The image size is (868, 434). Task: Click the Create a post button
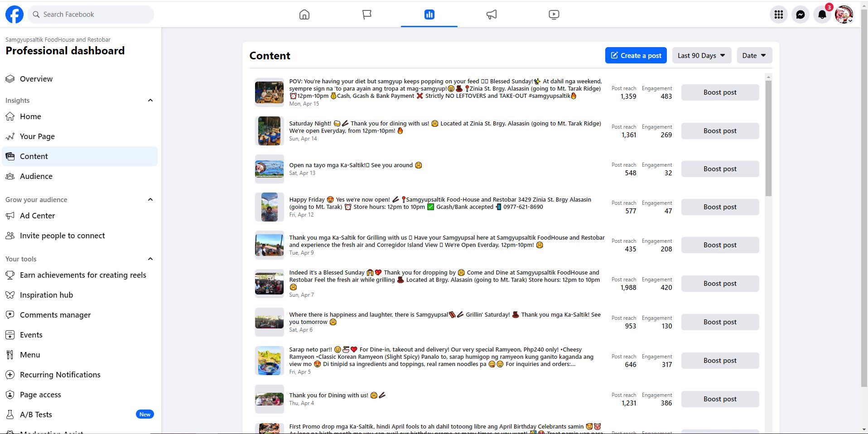(636, 55)
